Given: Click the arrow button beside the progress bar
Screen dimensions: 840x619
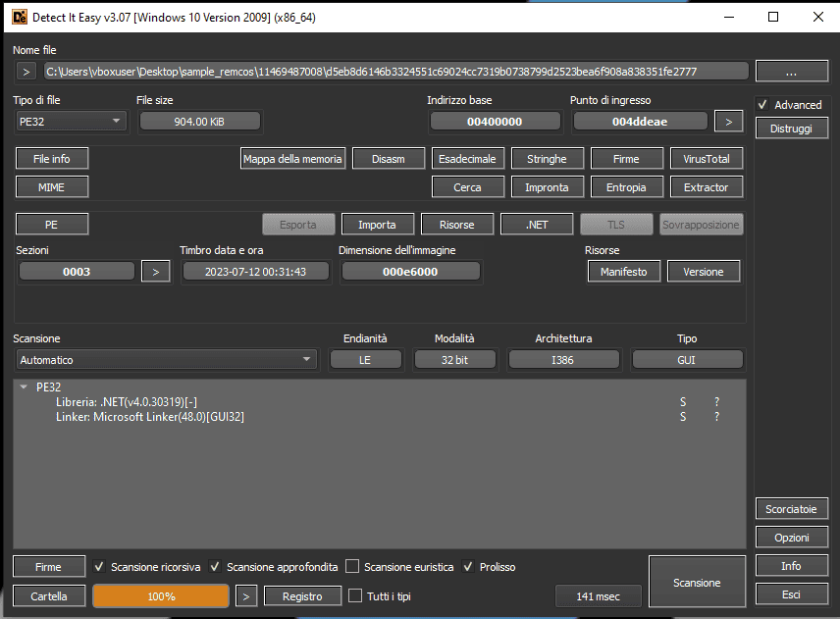Looking at the screenshot, I should point(248,596).
